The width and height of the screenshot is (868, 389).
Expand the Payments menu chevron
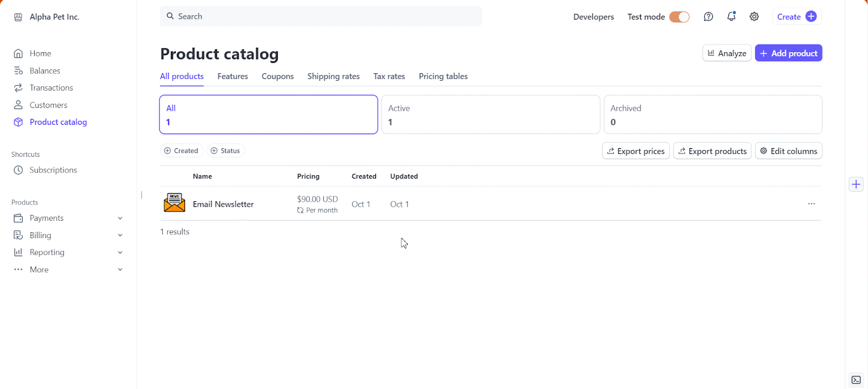pos(120,218)
